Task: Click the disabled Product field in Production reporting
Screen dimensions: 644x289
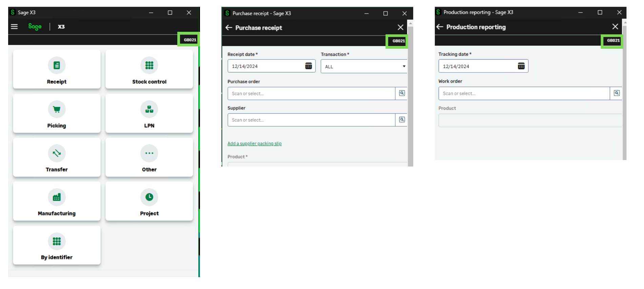Action: [530, 120]
